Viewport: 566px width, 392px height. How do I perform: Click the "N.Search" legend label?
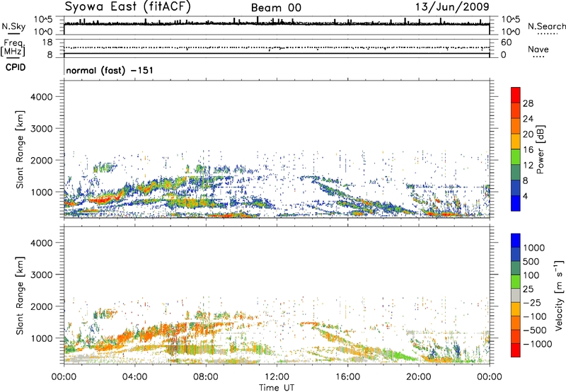546,26
